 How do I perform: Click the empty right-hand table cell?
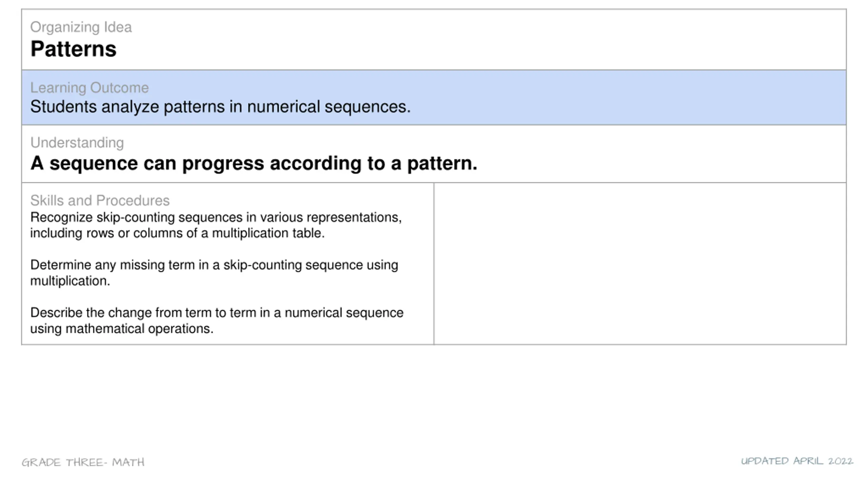(640, 264)
